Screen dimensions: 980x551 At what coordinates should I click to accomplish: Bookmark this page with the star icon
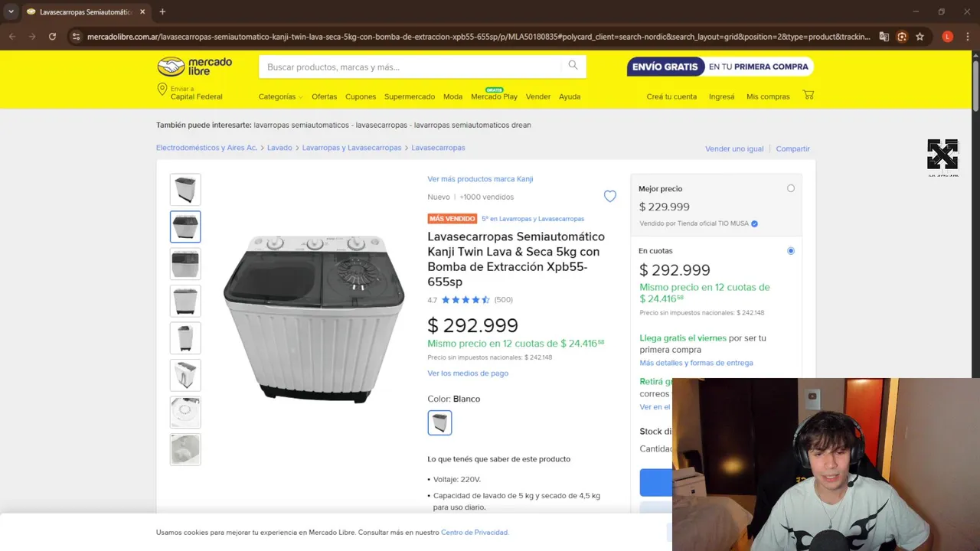point(920,36)
